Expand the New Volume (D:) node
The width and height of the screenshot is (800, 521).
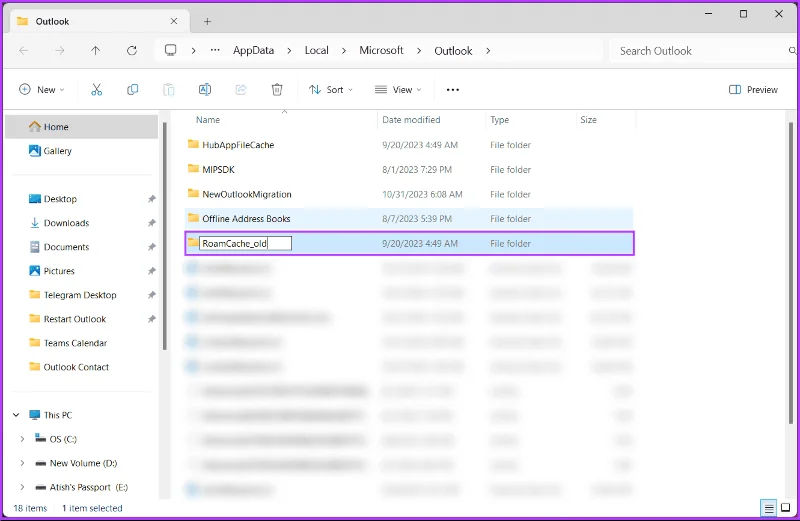(x=22, y=463)
